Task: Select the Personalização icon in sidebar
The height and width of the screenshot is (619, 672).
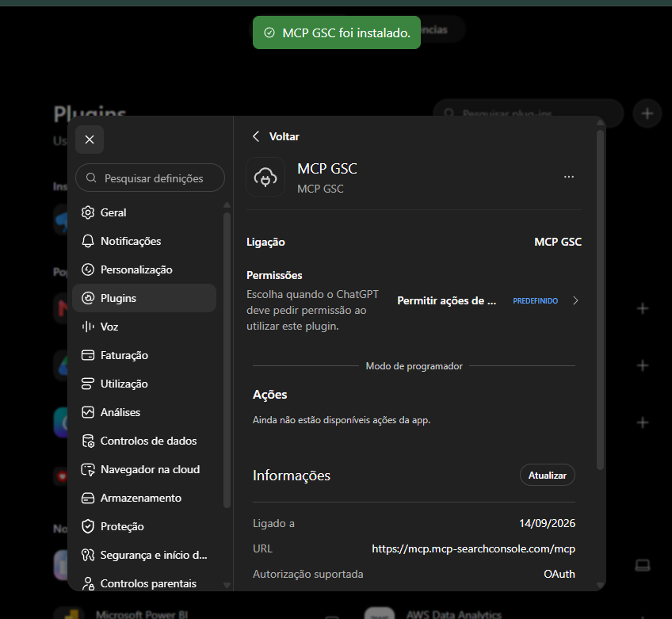Action: click(88, 269)
